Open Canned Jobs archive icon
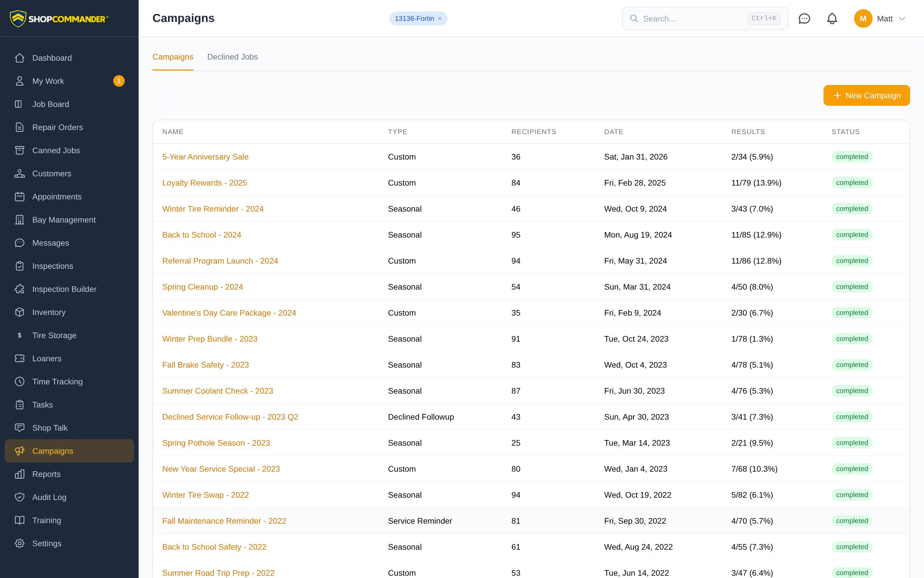 [x=19, y=150]
